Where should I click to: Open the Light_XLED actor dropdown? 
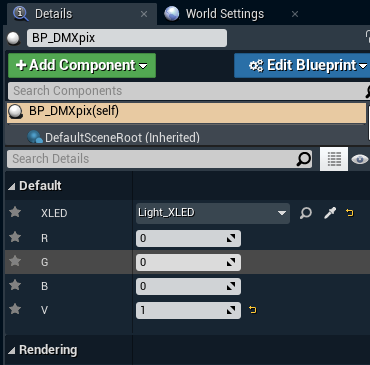(213, 213)
